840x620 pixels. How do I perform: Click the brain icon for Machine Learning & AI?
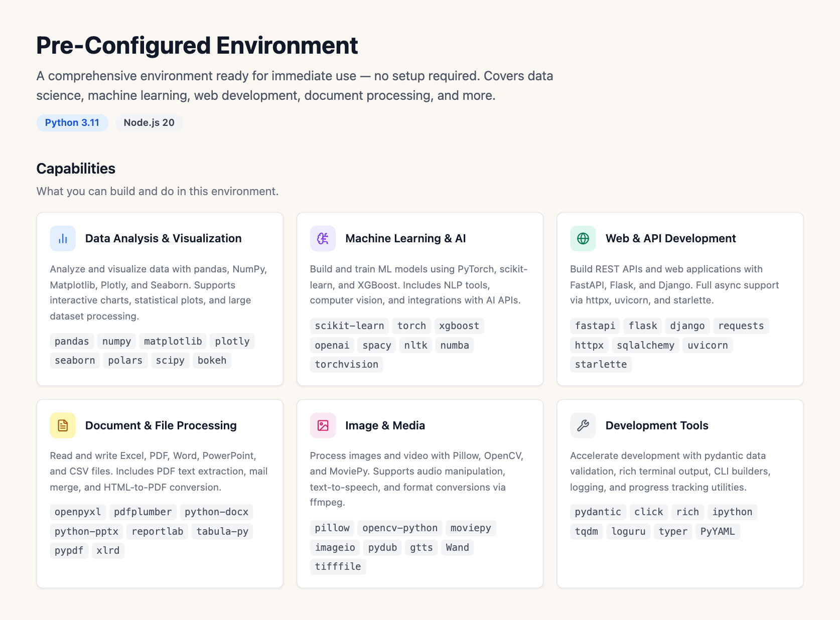pyautogui.click(x=323, y=238)
